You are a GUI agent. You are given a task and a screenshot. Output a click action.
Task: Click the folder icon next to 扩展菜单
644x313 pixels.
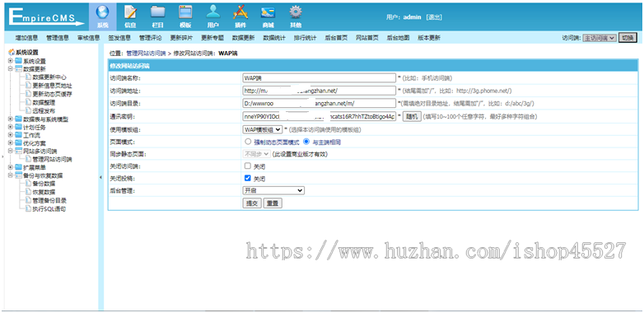[18, 167]
